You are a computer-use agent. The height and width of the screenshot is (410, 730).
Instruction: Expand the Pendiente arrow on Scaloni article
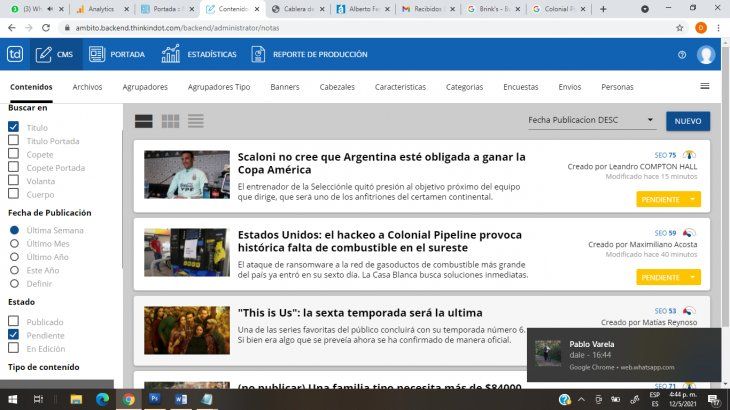point(693,199)
